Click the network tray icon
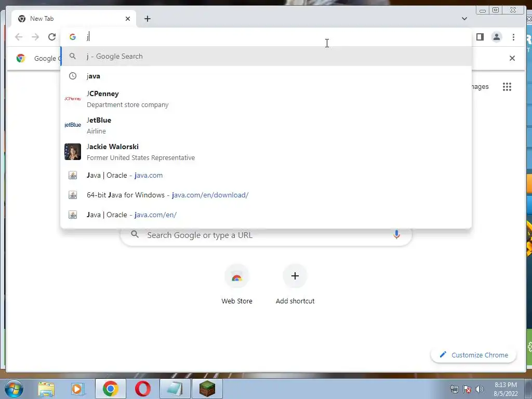This screenshot has height=399, width=532. coord(454,389)
